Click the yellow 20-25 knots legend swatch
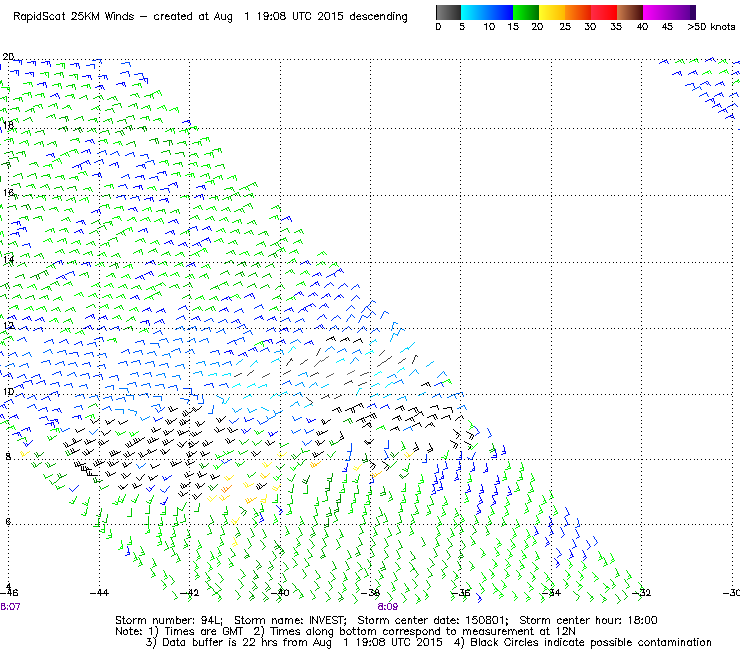 (552, 12)
